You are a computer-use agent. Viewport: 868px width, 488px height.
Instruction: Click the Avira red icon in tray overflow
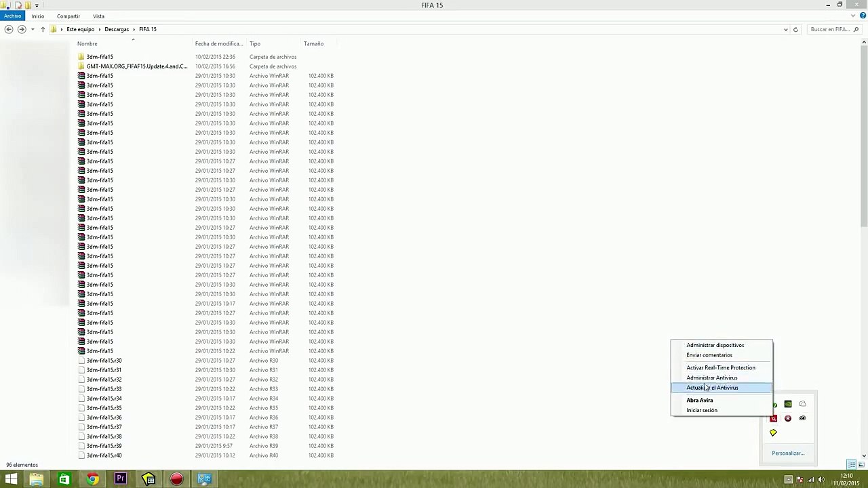(x=774, y=419)
